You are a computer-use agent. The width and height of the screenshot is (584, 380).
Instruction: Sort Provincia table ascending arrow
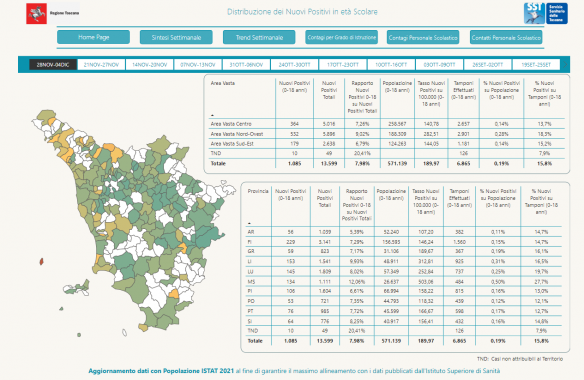coord(249,224)
